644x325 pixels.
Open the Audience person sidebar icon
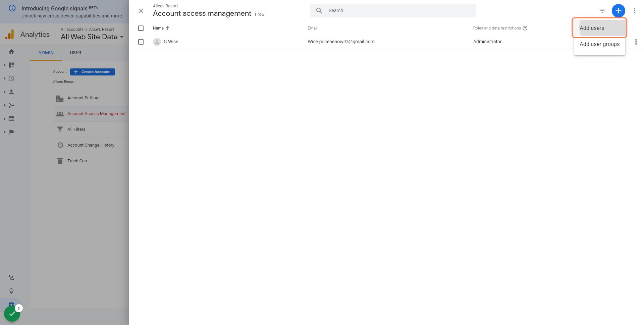(x=11, y=92)
